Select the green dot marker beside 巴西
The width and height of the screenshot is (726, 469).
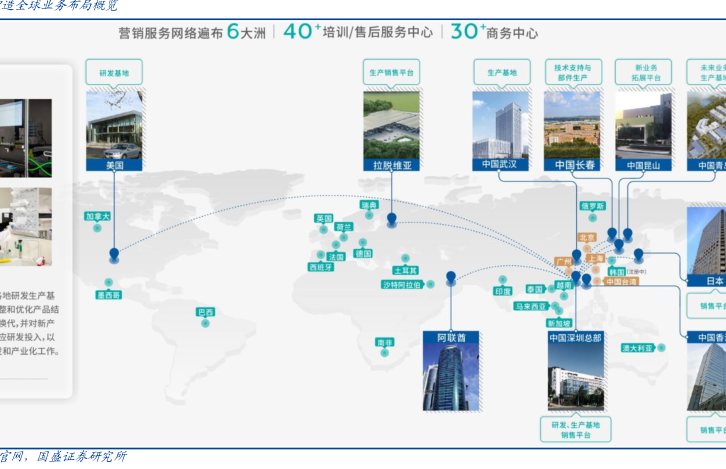click(207, 324)
